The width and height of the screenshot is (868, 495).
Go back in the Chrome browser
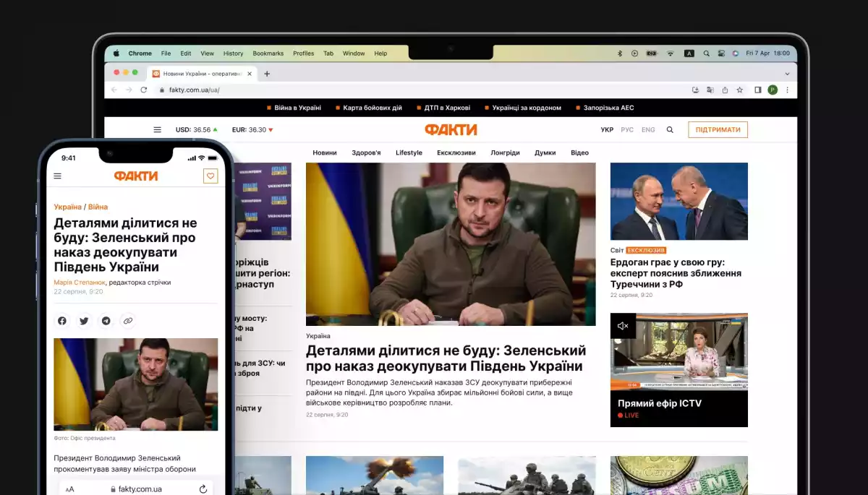pos(114,90)
